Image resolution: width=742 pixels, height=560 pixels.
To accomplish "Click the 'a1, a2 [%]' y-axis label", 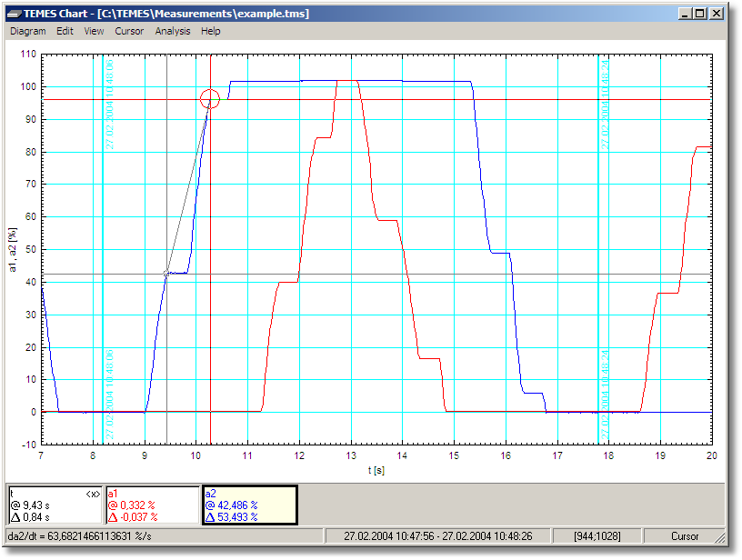I will pyautogui.click(x=13, y=251).
